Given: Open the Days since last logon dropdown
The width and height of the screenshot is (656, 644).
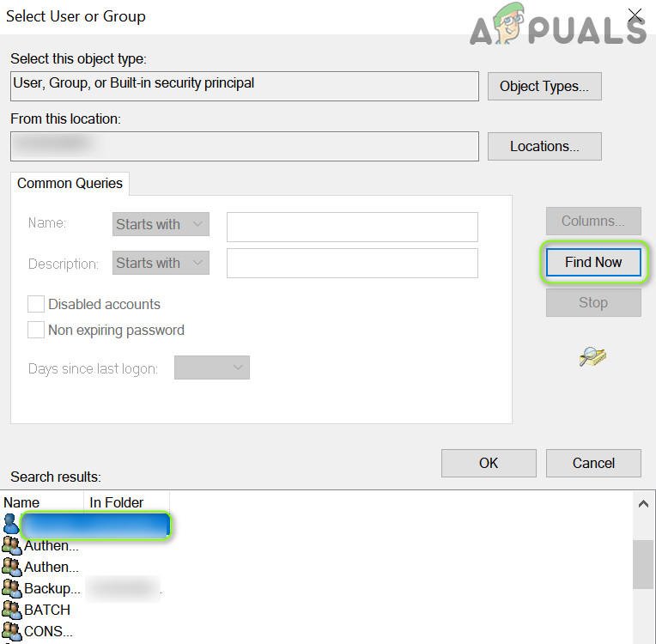Looking at the screenshot, I should pos(212,368).
